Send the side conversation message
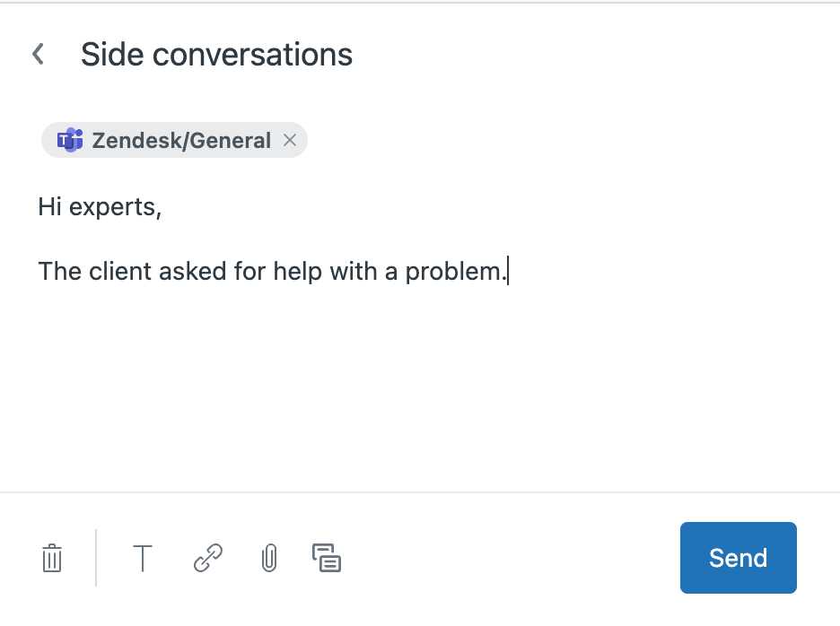Viewport: 840px width, 626px height. click(x=738, y=558)
